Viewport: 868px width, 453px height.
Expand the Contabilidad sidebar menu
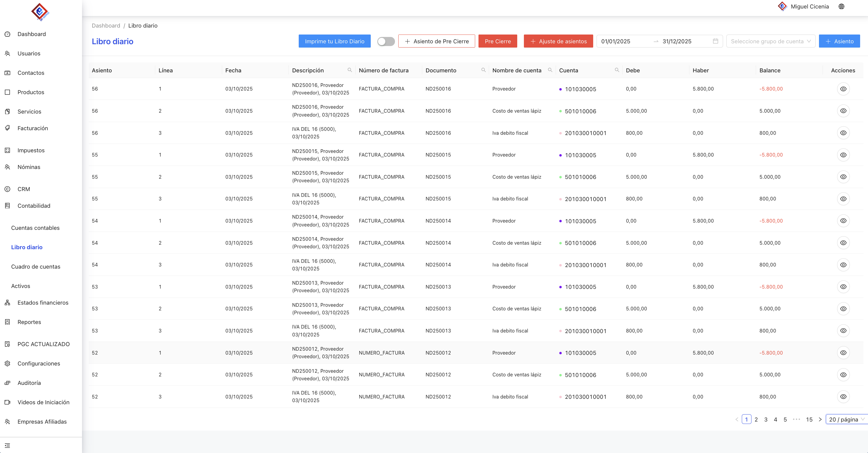tap(34, 206)
